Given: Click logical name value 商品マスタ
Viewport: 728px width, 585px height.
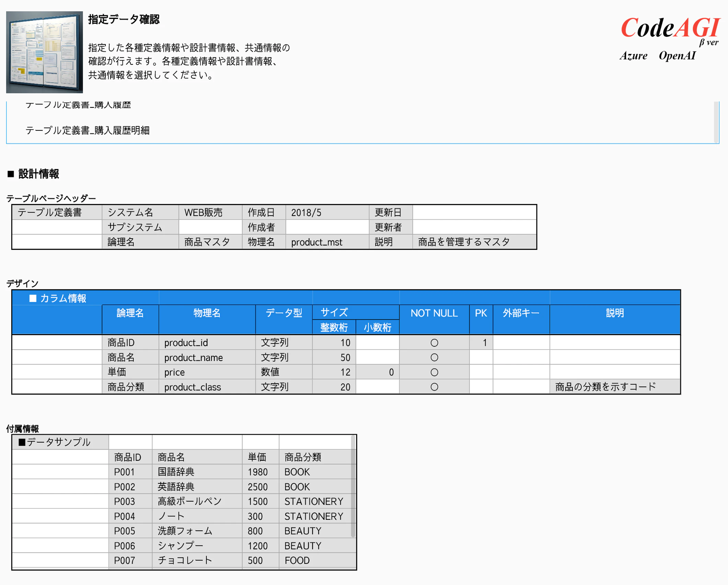Looking at the screenshot, I should pyautogui.click(x=211, y=242).
